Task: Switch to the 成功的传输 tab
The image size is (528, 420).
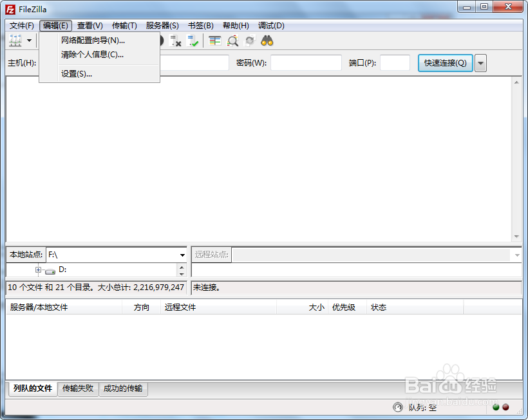Action: pos(123,388)
